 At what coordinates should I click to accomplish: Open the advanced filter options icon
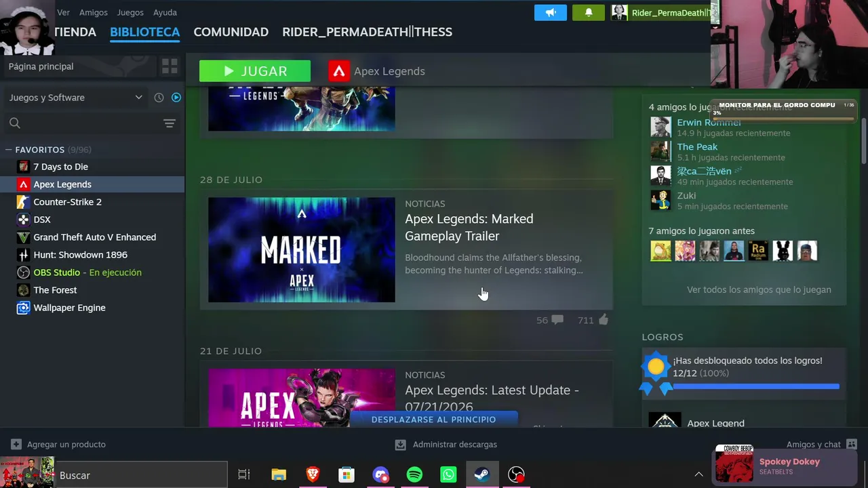tap(170, 123)
